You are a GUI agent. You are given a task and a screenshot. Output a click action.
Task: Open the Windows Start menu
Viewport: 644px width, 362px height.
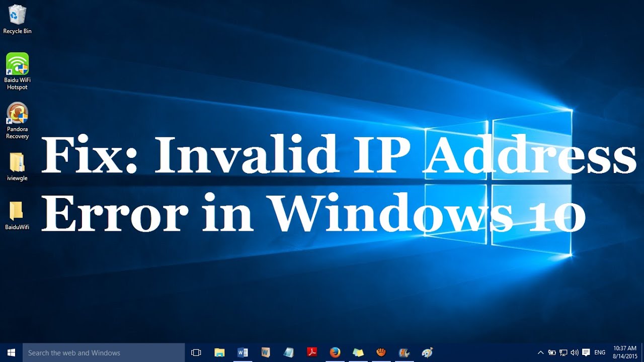tap(11, 352)
